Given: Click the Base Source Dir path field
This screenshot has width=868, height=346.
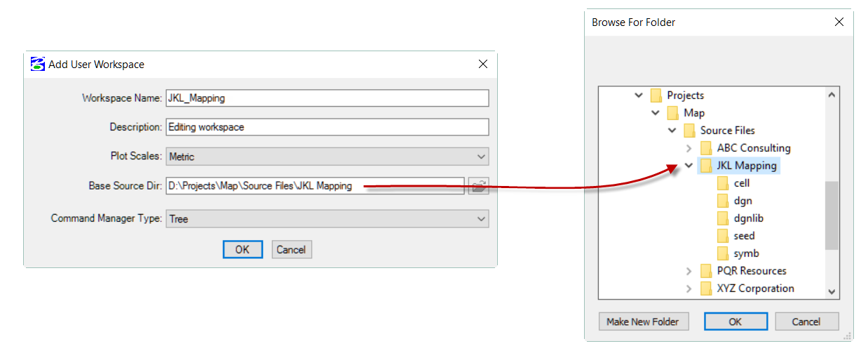Looking at the screenshot, I should tap(315, 186).
